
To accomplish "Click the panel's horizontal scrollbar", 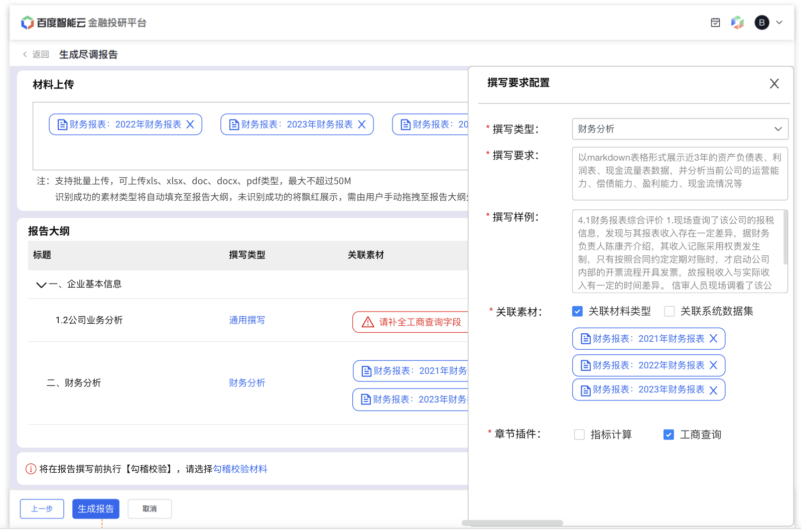I will point(512,523).
